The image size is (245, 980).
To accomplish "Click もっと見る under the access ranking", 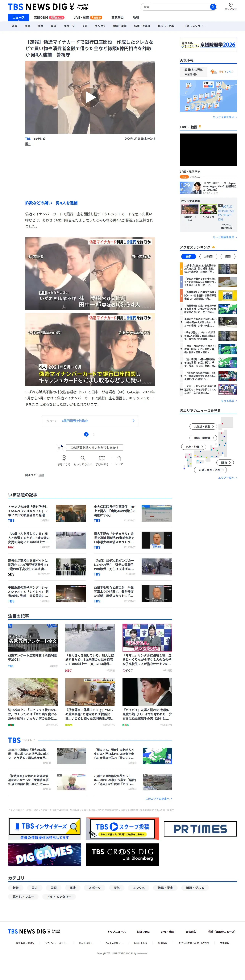I will coord(229,401).
